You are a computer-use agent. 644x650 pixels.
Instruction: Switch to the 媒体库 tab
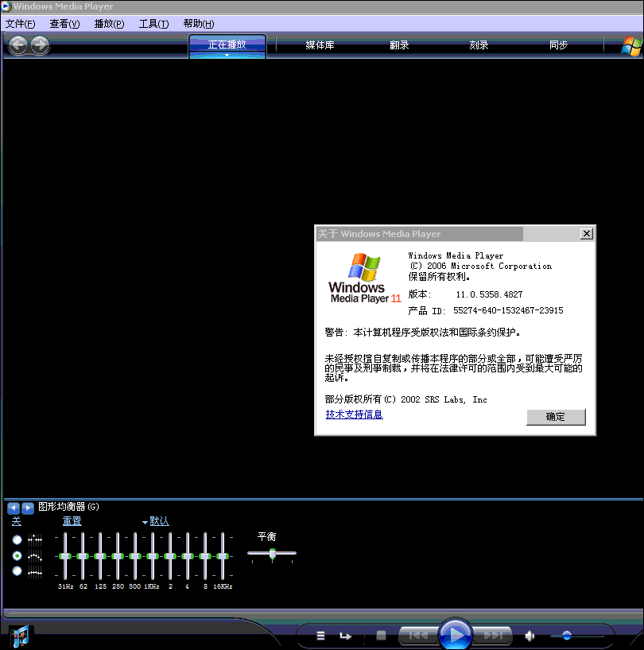pyautogui.click(x=320, y=45)
